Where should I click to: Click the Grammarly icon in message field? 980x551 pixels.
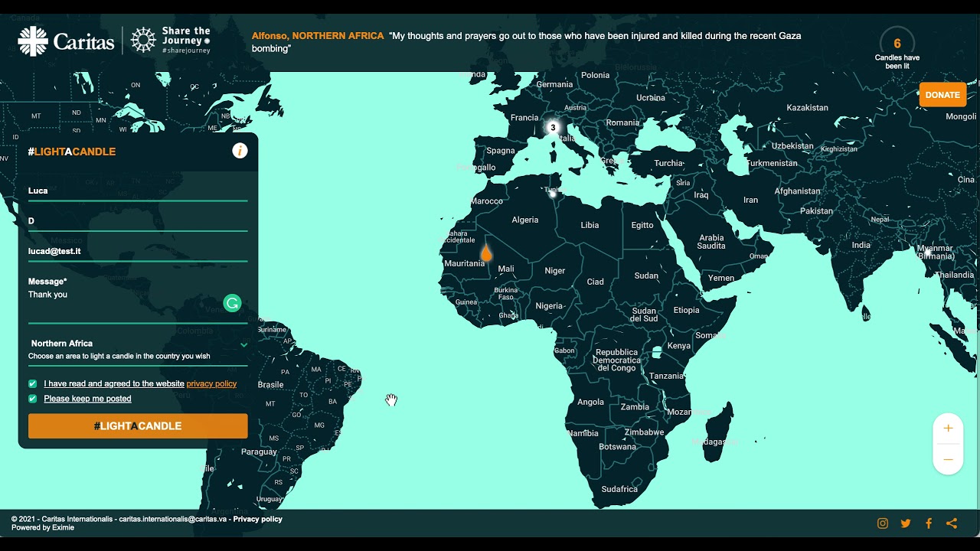pyautogui.click(x=232, y=304)
